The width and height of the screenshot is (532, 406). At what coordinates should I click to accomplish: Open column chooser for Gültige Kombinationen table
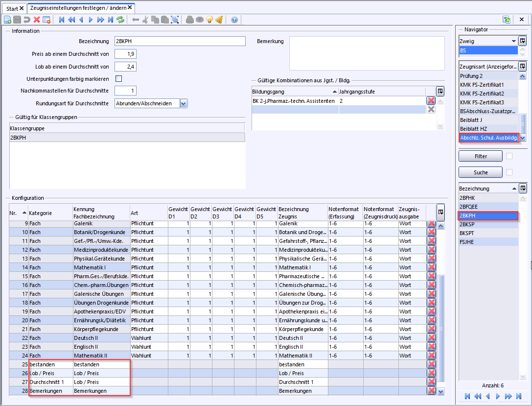point(440,91)
